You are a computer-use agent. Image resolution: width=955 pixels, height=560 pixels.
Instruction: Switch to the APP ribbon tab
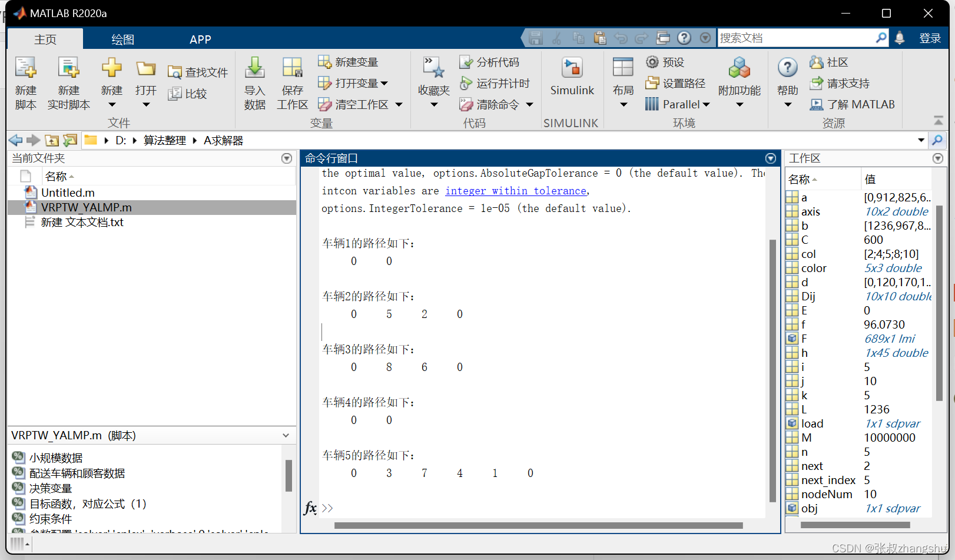200,39
